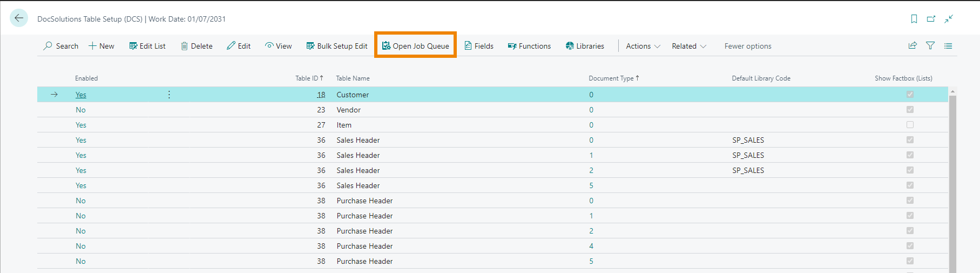Click Fewer options link

pyautogui.click(x=747, y=46)
